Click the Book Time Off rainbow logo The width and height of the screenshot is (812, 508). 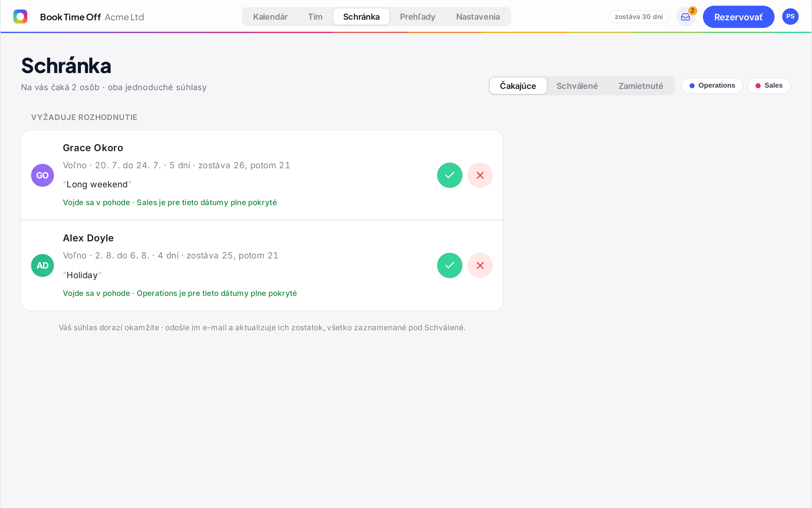point(20,17)
